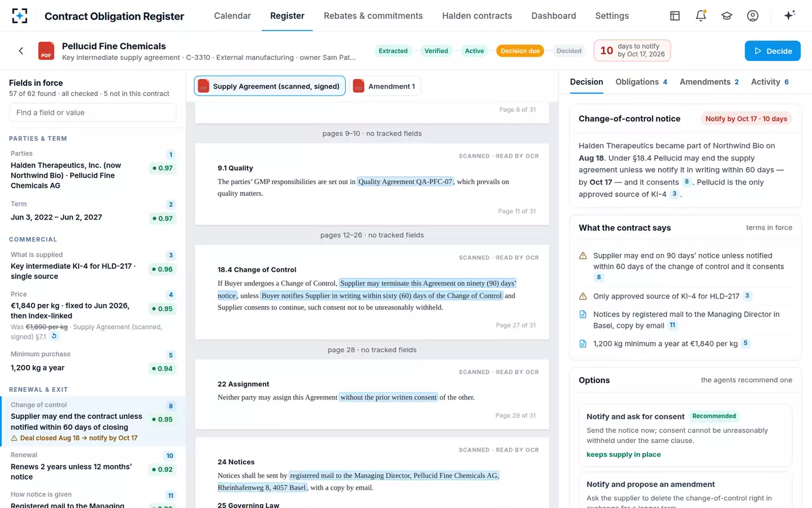Image resolution: width=812 pixels, height=508 pixels.
Task: Click document icon beside '1,200 kg minimum a year'
Action: click(x=583, y=344)
